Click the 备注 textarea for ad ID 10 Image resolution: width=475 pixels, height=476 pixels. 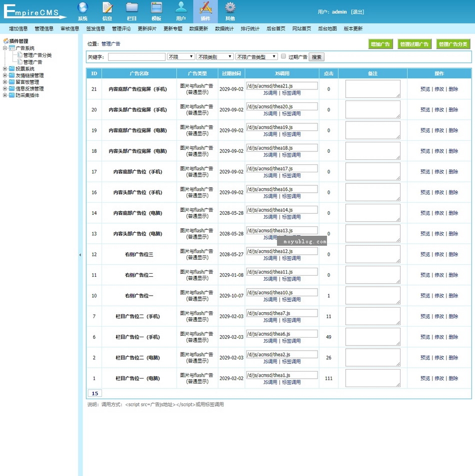373,295
